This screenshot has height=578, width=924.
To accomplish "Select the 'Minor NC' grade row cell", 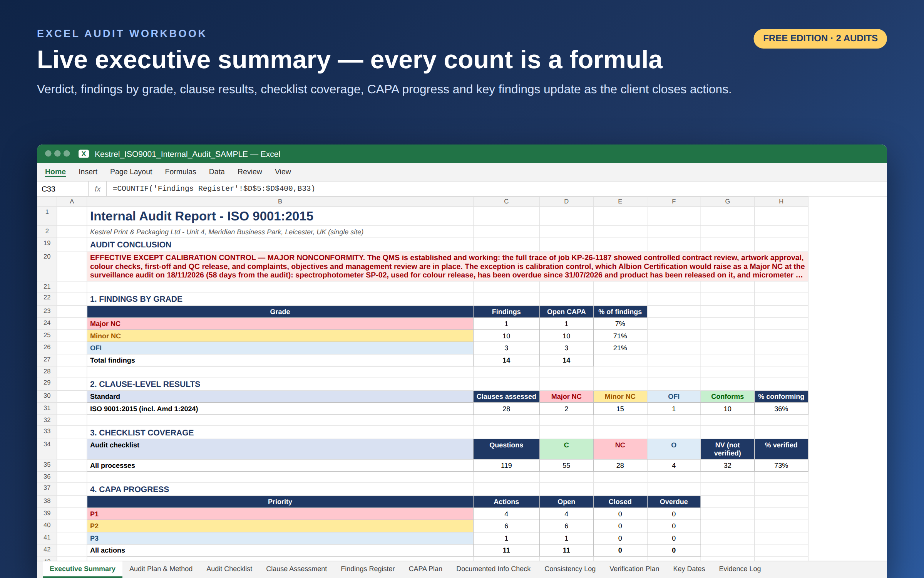I will pyautogui.click(x=280, y=336).
